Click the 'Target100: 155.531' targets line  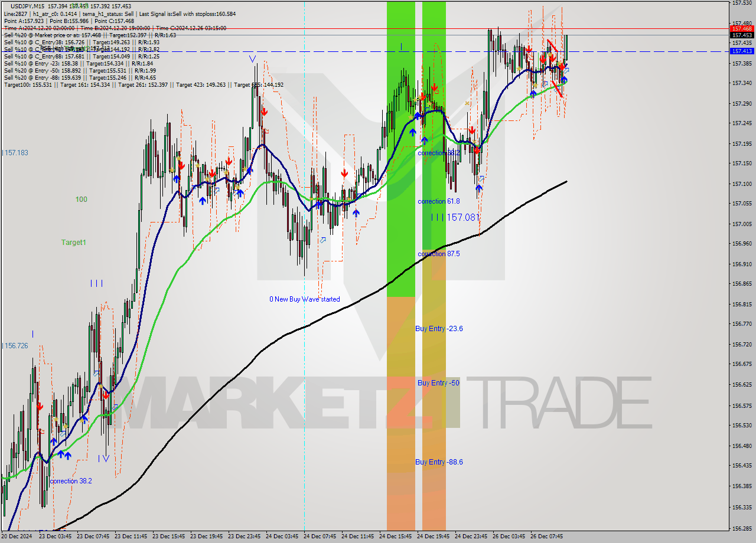[x=144, y=84]
